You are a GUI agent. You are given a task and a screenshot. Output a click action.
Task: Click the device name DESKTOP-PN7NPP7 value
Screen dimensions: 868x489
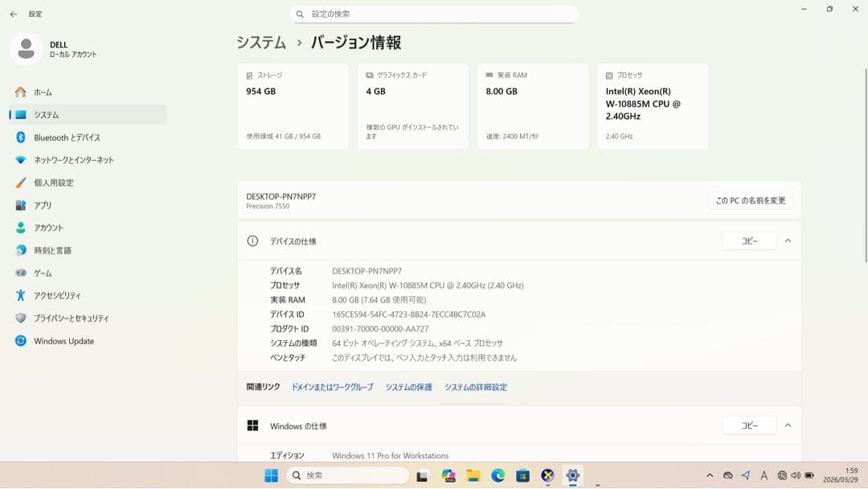[367, 271]
